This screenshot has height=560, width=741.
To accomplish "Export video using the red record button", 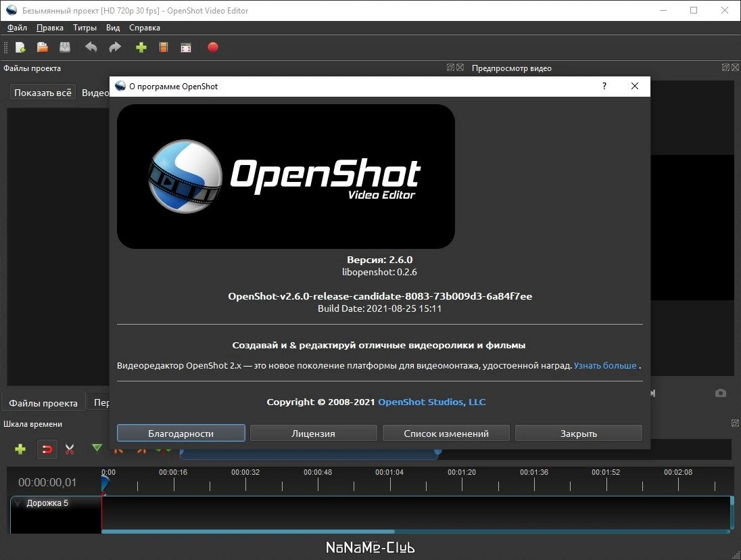I will [x=213, y=47].
